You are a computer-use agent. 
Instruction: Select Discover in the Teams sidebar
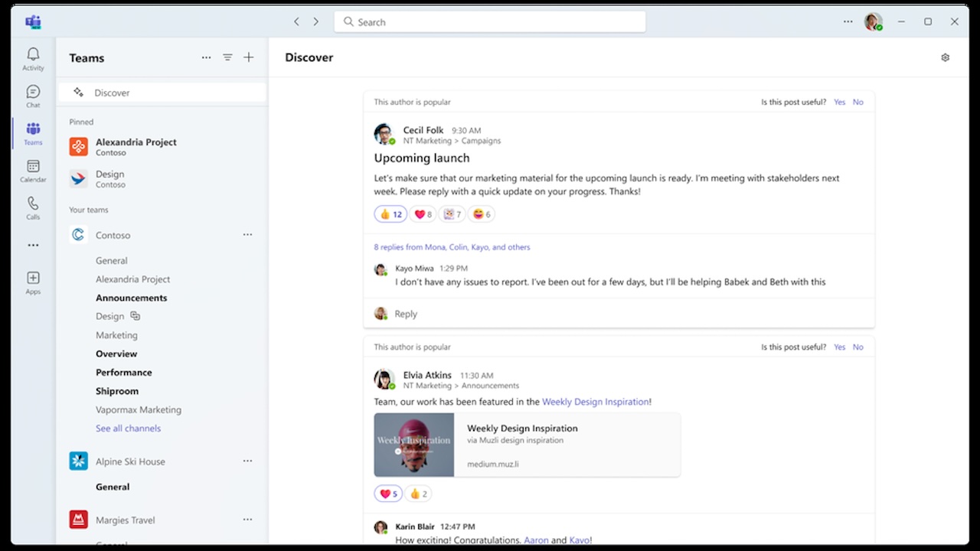pyautogui.click(x=112, y=92)
